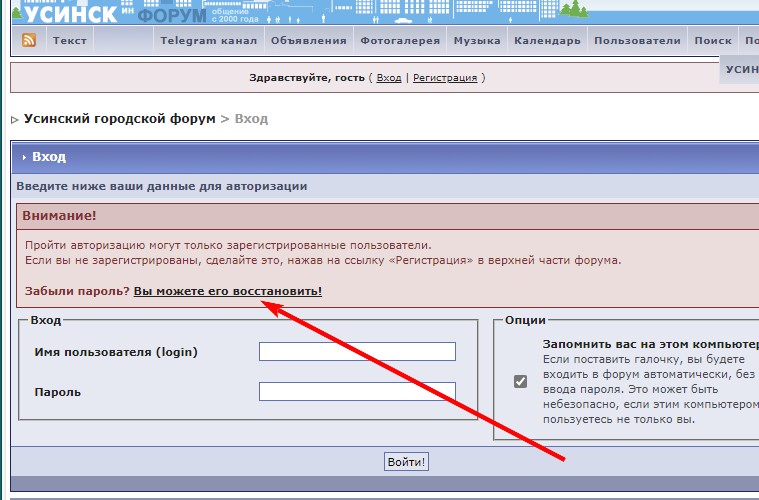
Task: Open the Пользователи list
Action: [637, 41]
